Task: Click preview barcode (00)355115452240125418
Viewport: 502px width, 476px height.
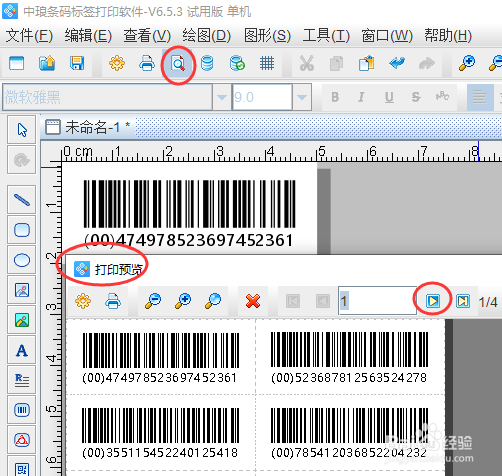Action: tap(160, 433)
